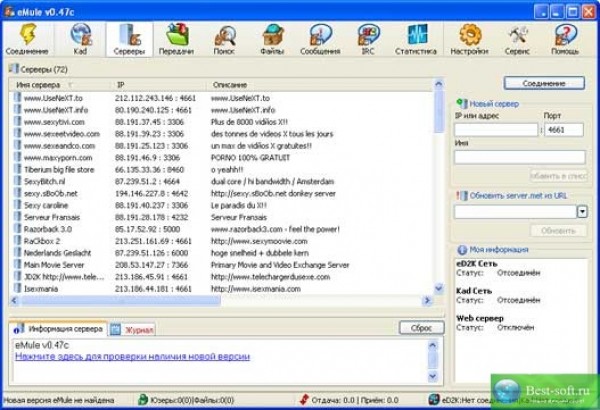Image resolution: width=600 pixels, height=410 pixels.
Task: Open the Файлы shared files icon
Action: point(274,39)
